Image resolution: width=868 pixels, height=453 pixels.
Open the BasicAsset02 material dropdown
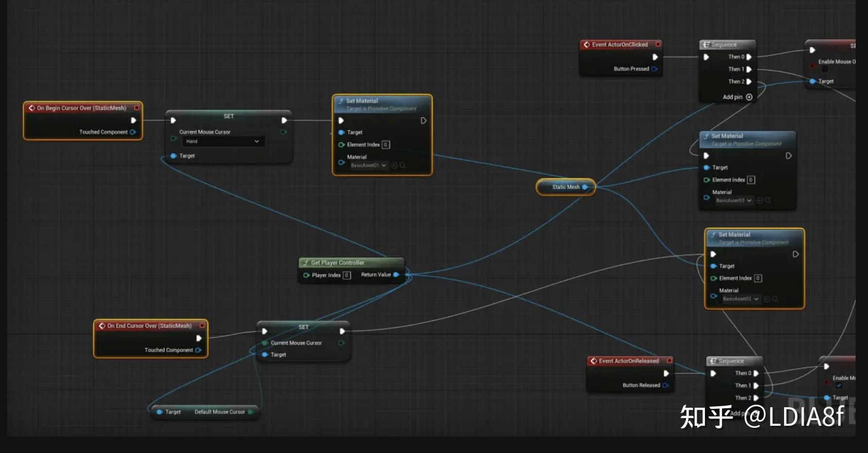[x=741, y=299]
